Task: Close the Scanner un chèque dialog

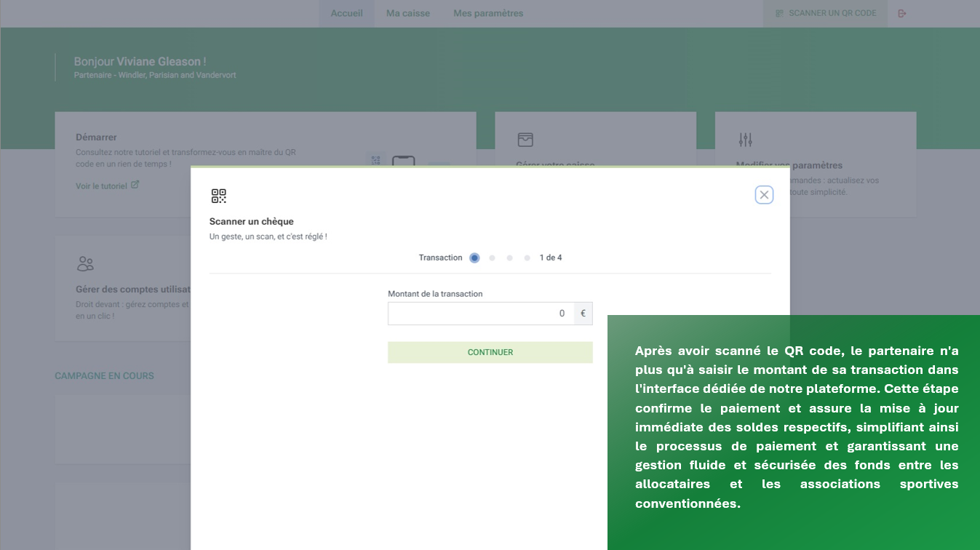Action: point(764,195)
